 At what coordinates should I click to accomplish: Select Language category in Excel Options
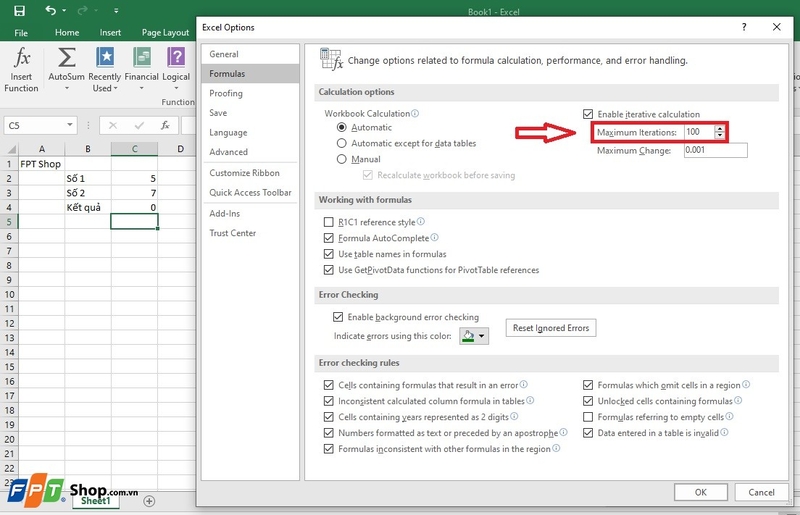point(250,133)
